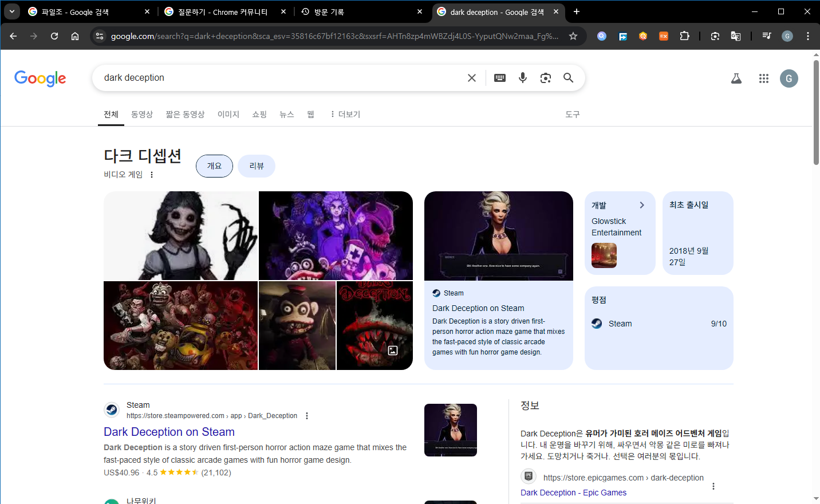Open the media control icon in toolbar
The height and width of the screenshot is (504, 820).
[x=767, y=36]
